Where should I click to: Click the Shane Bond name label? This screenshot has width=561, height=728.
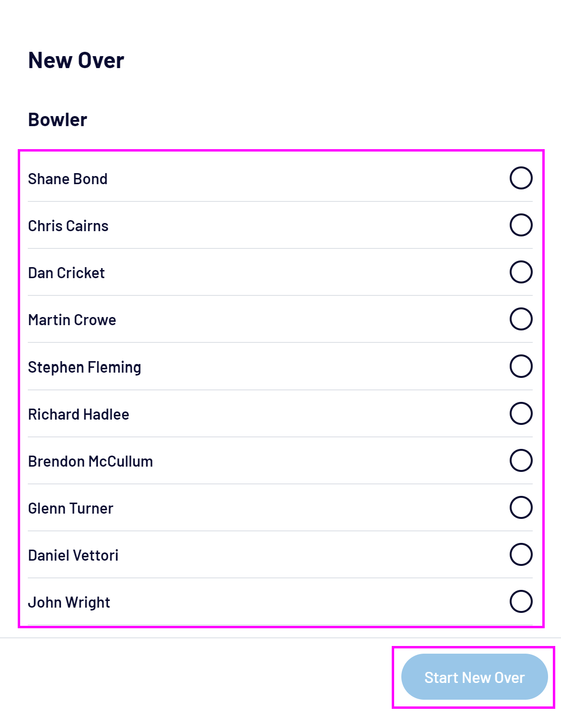(68, 179)
